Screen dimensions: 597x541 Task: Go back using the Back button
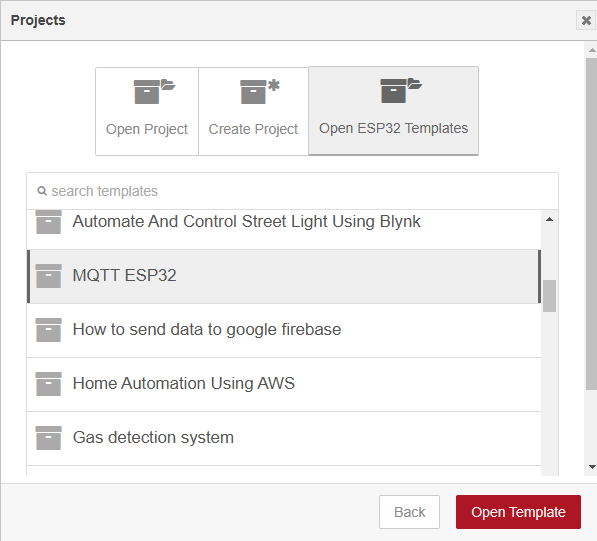(x=409, y=512)
